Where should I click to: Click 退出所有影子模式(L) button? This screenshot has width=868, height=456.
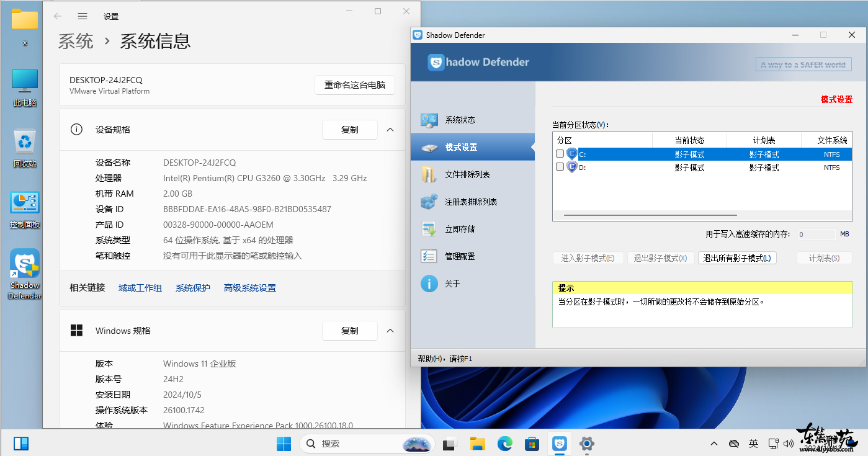(x=737, y=258)
